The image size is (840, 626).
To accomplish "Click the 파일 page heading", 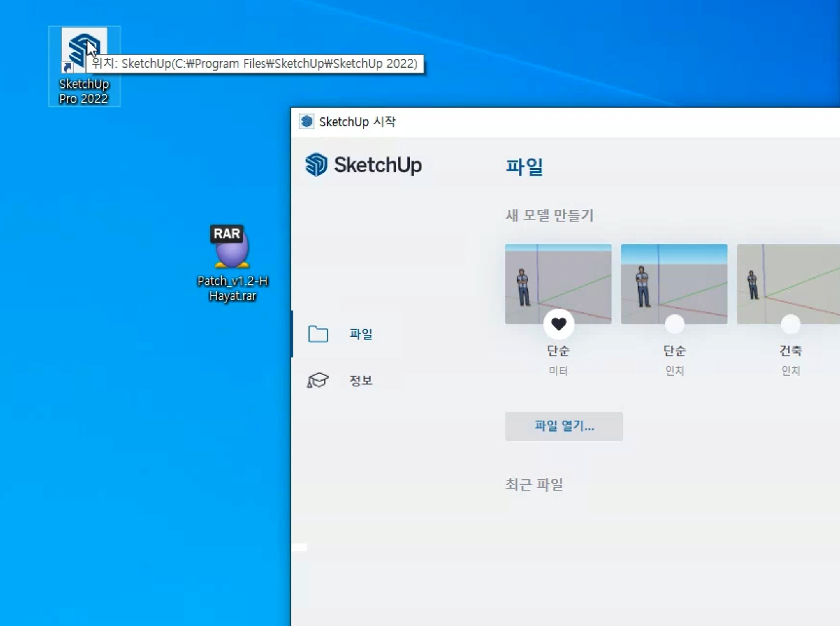I will (x=525, y=167).
